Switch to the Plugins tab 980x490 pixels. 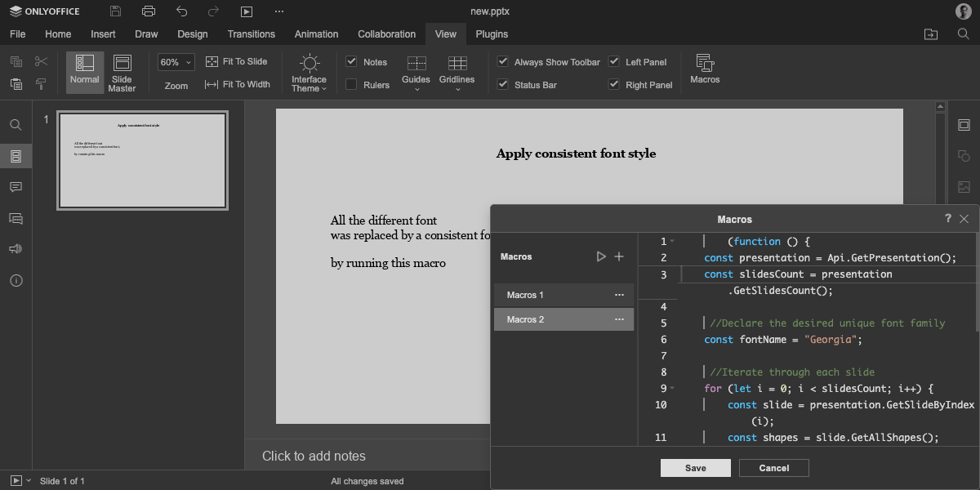pyautogui.click(x=492, y=34)
